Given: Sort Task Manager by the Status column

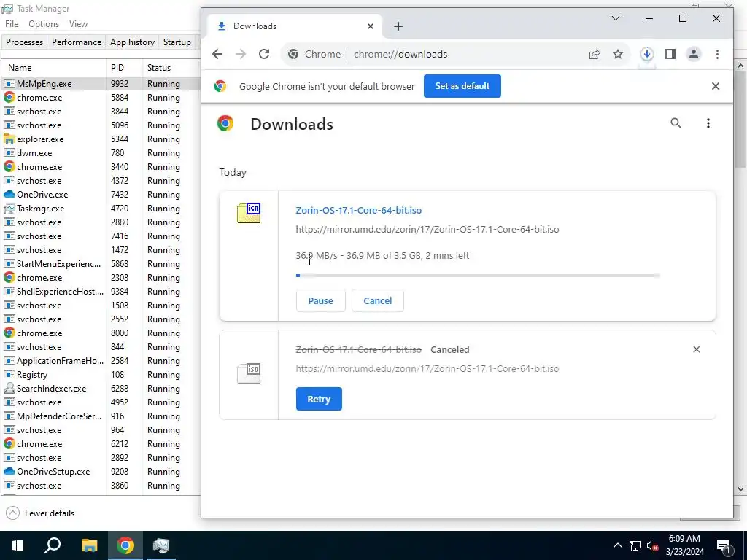Looking at the screenshot, I should pos(171,68).
